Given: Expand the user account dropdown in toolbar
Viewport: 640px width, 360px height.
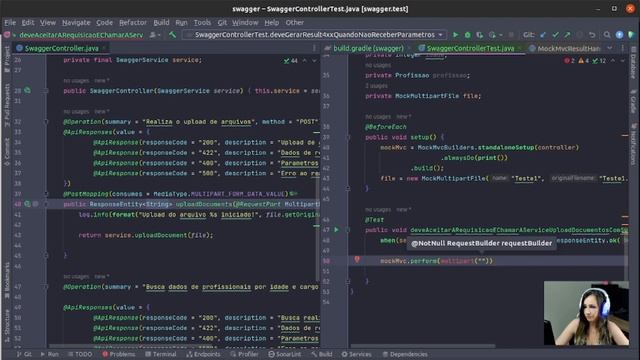Looking at the screenshot, I should pos(155,35).
